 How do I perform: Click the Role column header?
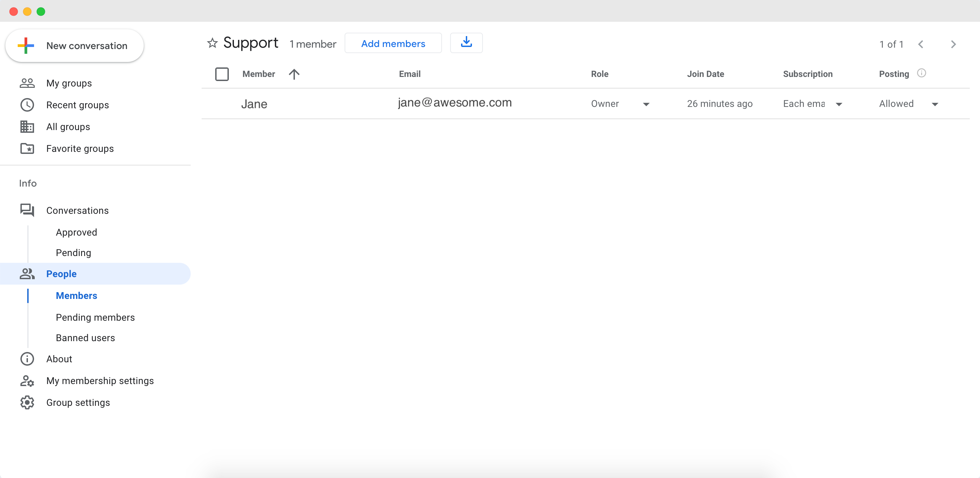coord(600,74)
